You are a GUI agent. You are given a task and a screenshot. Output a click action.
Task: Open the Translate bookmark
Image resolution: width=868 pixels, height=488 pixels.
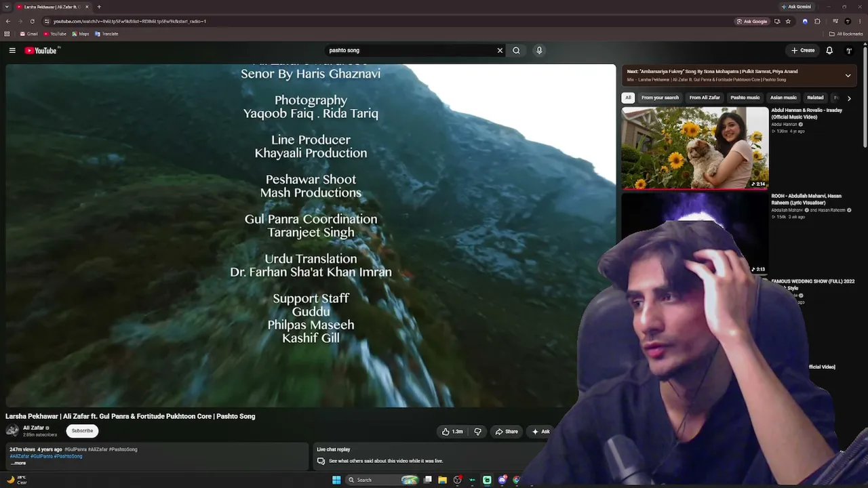click(106, 34)
